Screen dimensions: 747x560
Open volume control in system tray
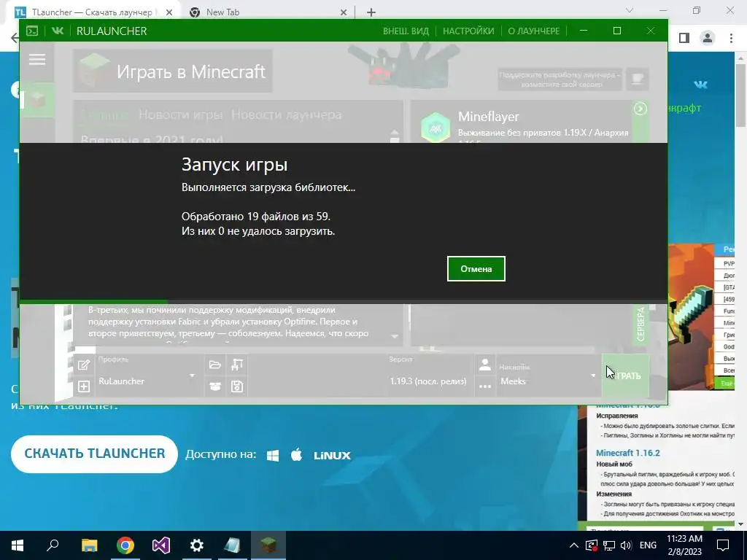tap(626, 545)
